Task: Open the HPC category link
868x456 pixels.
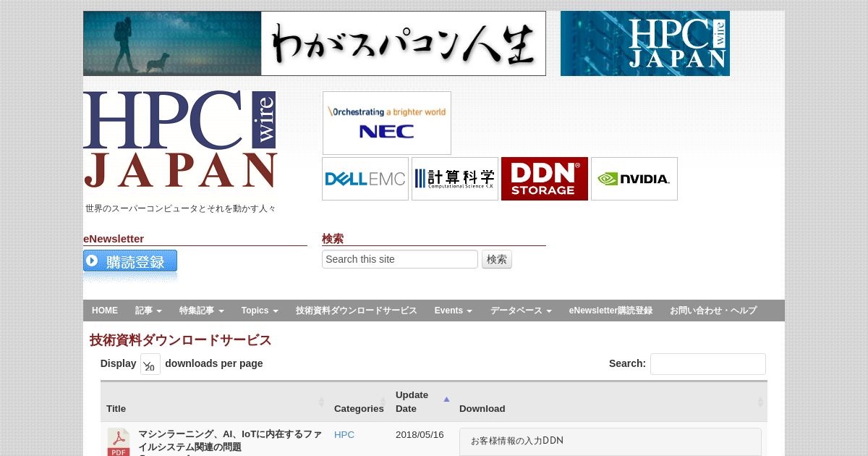Action: tap(344, 435)
